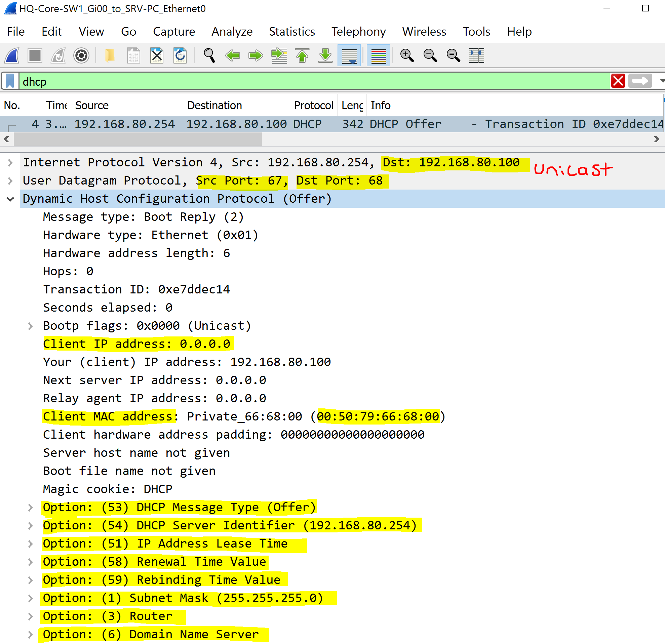Screen dimensions: 665x644
Task: Open the Analyze menu
Action: pyautogui.click(x=232, y=32)
